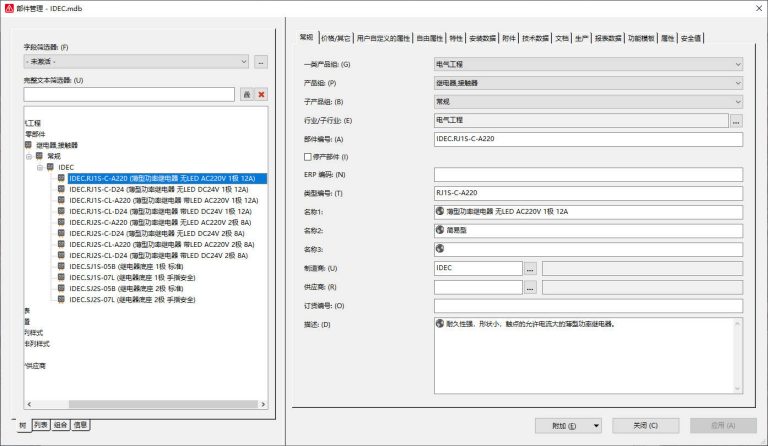Open the arrow menu beside 附加 button
This screenshot has height=446, width=768.
pos(596,425)
